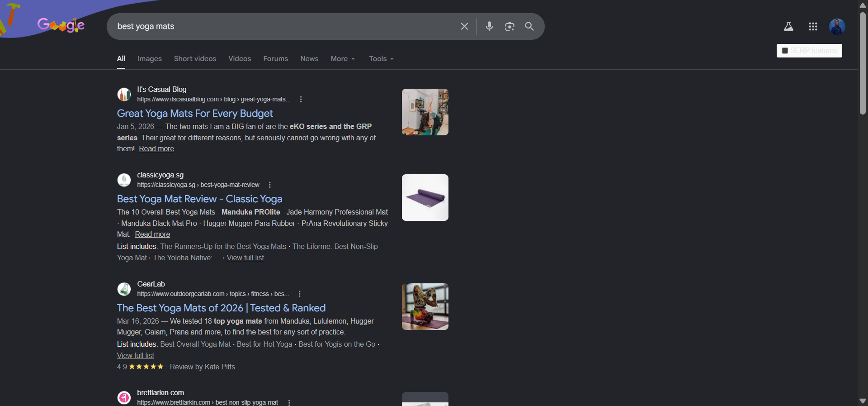Screen dimensions: 868x406
Task: Click the vertical page scrollbar thumb
Action: click(863, 63)
